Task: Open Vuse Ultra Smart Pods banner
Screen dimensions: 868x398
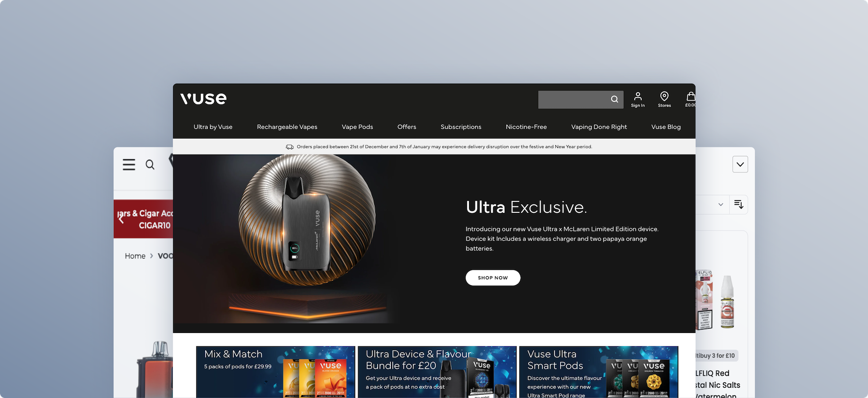Action: (599, 372)
